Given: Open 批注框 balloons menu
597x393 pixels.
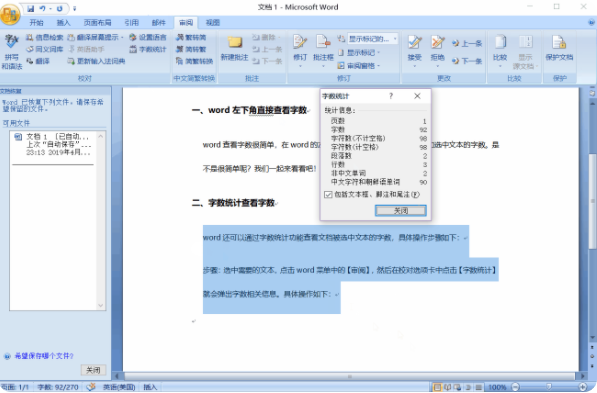Looking at the screenshot, I should pyautogui.click(x=323, y=51).
